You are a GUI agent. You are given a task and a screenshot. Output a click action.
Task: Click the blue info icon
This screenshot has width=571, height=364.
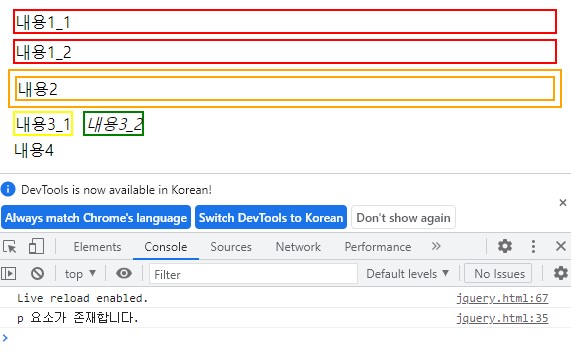coord(8,189)
